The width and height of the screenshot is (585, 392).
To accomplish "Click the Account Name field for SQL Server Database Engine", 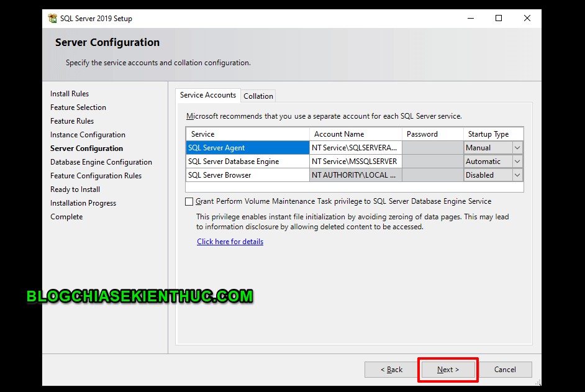I will point(355,161).
